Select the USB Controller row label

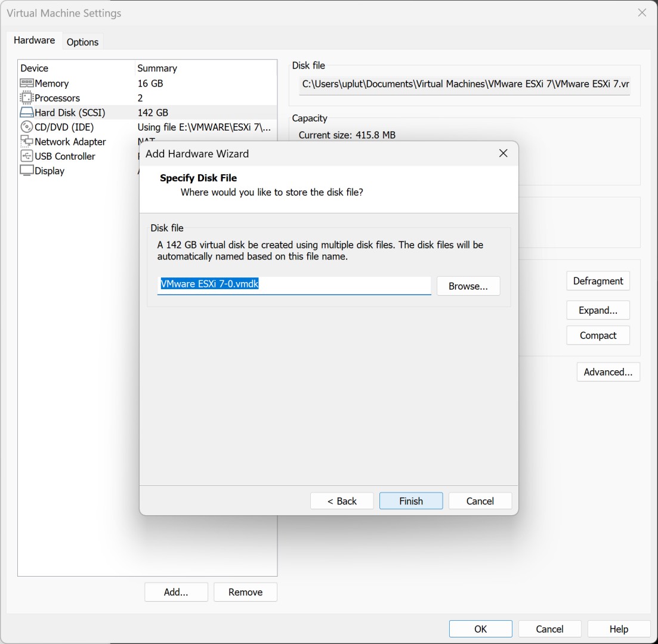65,156
